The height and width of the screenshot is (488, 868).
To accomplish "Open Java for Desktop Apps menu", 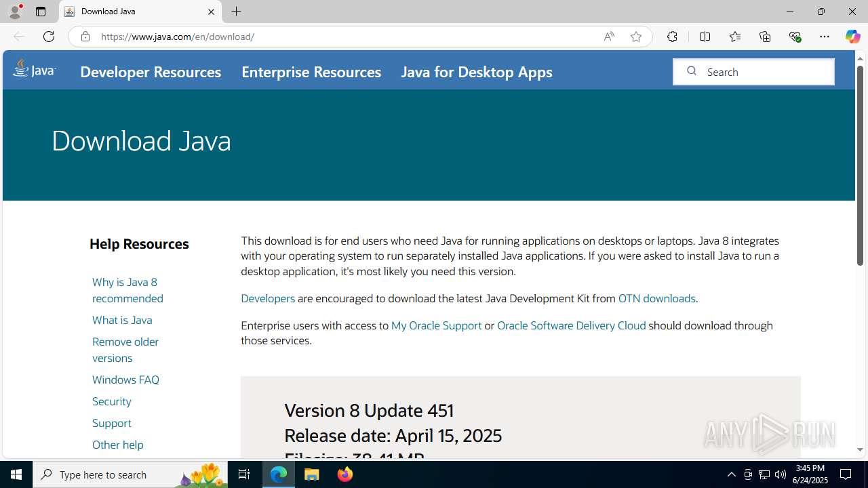I will [x=477, y=72].
